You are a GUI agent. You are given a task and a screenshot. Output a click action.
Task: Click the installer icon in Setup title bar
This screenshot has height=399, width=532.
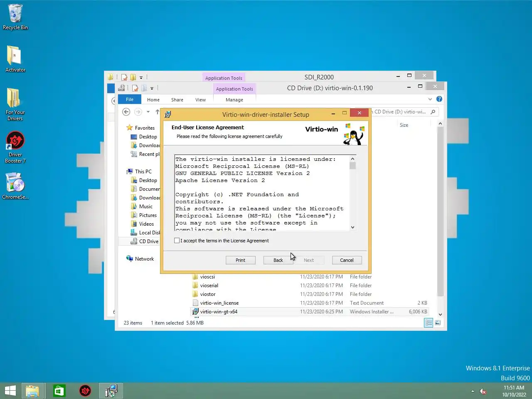[x=168, y=114]
